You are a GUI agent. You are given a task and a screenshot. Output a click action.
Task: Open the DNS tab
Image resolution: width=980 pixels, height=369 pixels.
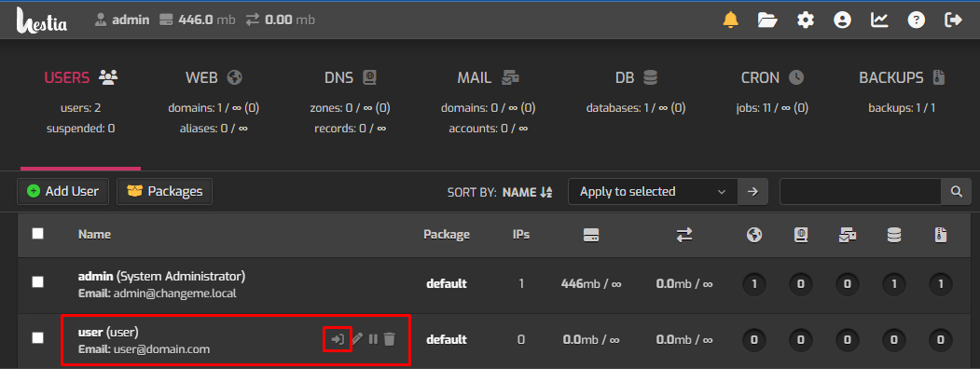[x=351, y=77]
